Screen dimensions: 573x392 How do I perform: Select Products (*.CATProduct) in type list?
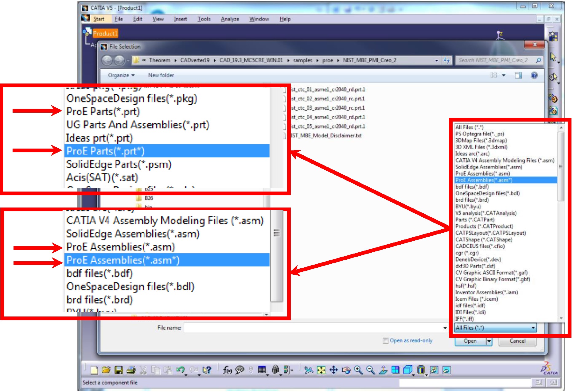(x=484, y=226)
